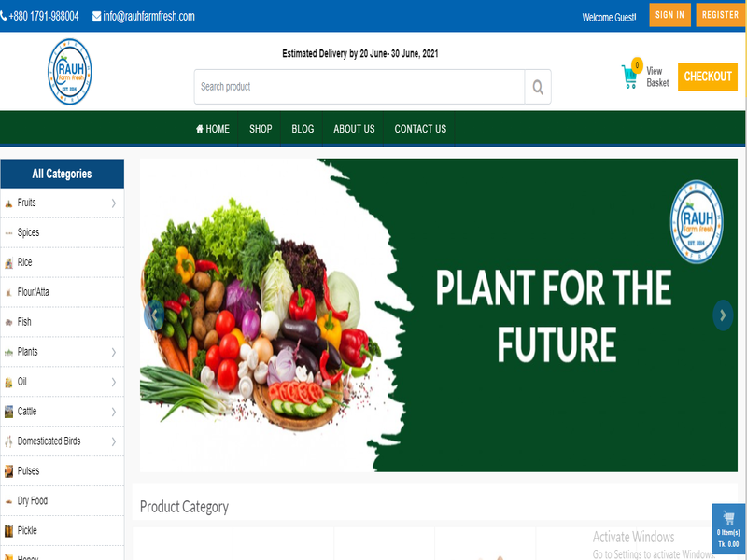Click the Rauh Farm Fresh logo
The image size is (747, 560).
point(70,72)
